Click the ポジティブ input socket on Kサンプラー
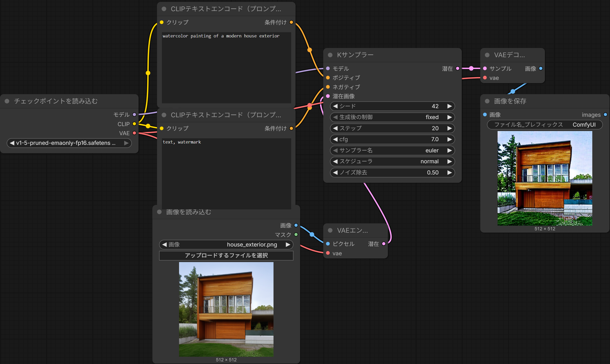The height and width of the screenshot is (364, 610). tap(328, 78)
